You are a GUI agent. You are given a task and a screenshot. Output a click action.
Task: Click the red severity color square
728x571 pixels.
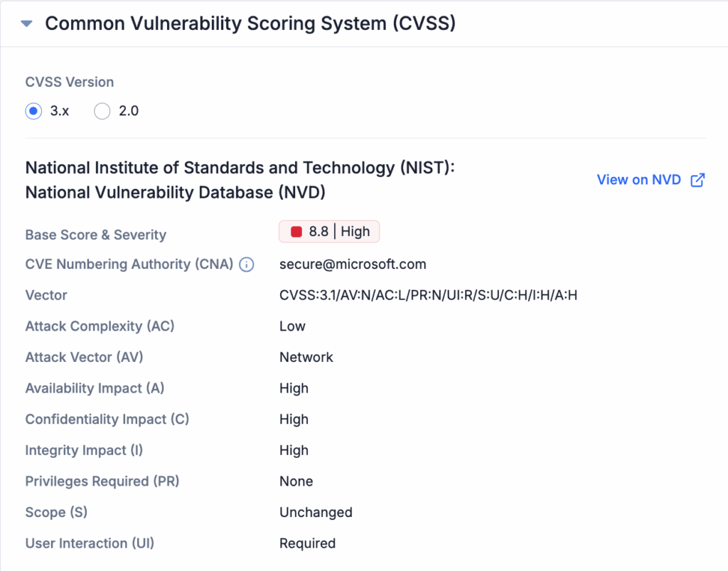[x=296, y=232]
